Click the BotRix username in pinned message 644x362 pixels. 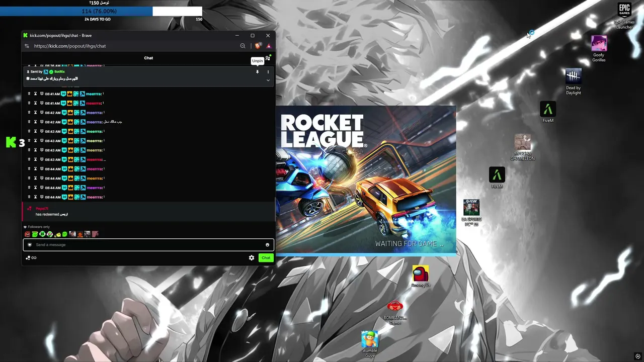coord(59,72)
